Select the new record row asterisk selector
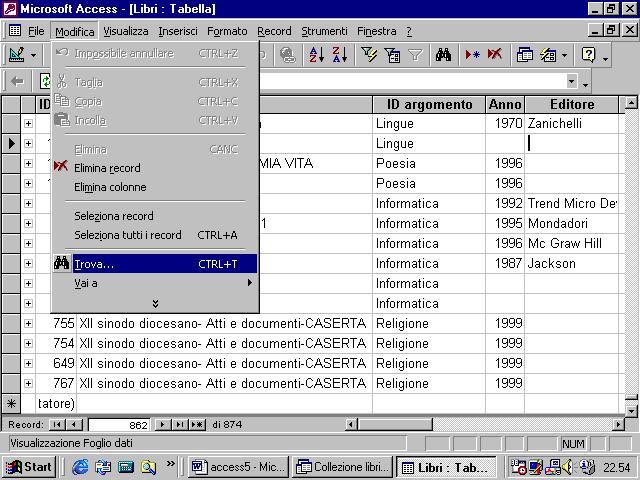The image size is (640, 480). click(x=11, y=404)
